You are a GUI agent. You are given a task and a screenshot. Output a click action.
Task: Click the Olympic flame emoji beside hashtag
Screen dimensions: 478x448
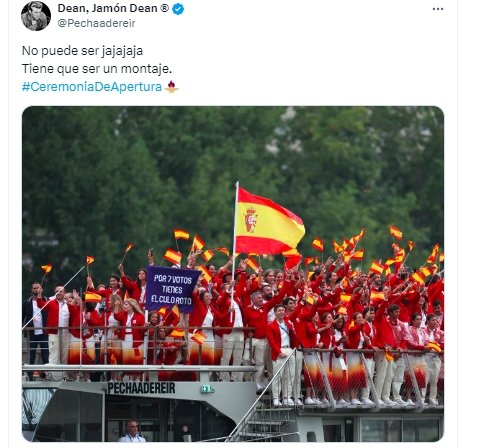click(x=171, y=87)
